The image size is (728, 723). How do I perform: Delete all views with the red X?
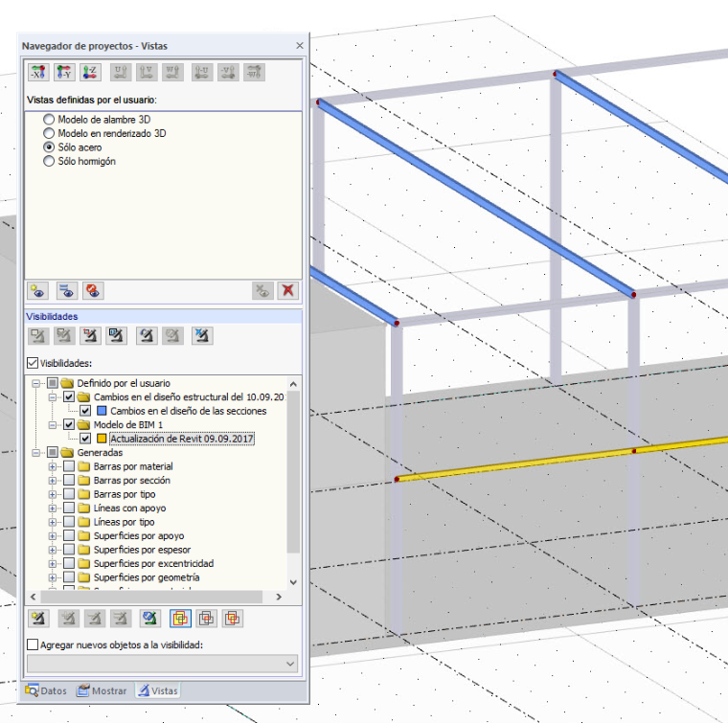pos(288,291)
